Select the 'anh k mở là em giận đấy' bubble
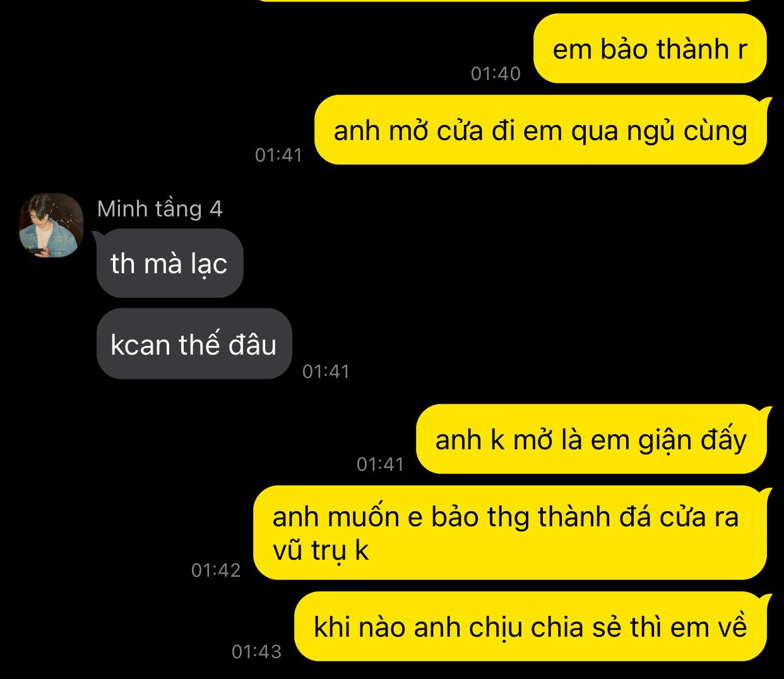Image resolution: width=784 pixels, height=679 pixels. pyautogui.click(x=591, y=439)
